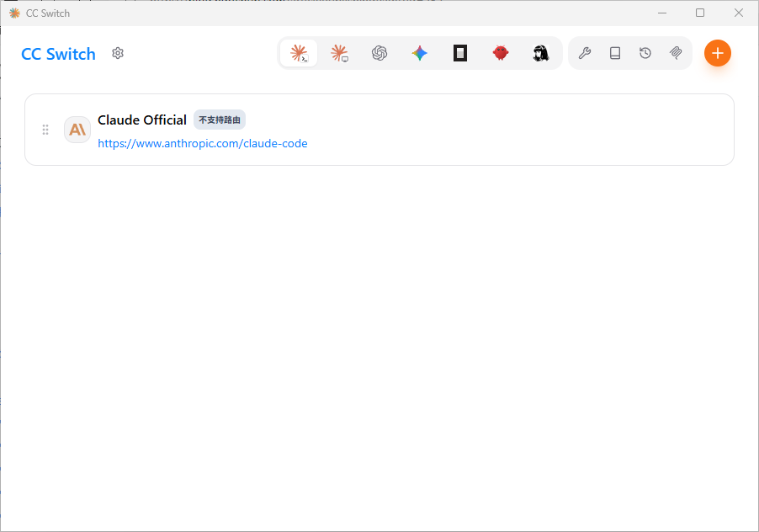The image size is (759, 532).
Task: Select the black square app icon
Action: click(459, 53)
